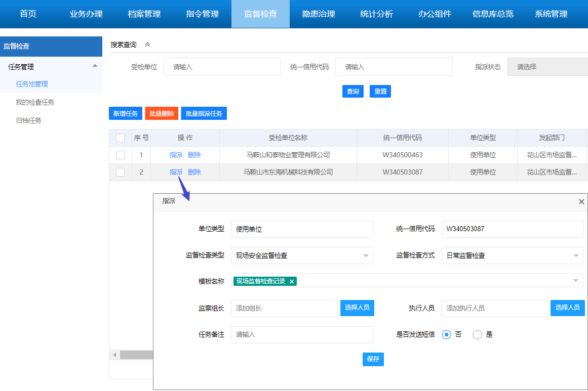Focus the 添加组长 input field
Screen dimensions: 588x391
tap(284, 309)
